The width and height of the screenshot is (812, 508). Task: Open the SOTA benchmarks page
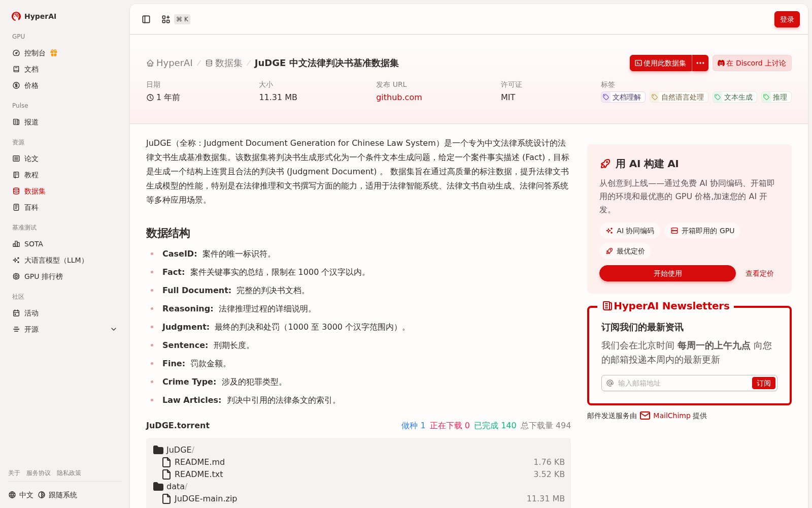[x=65, y=244]
